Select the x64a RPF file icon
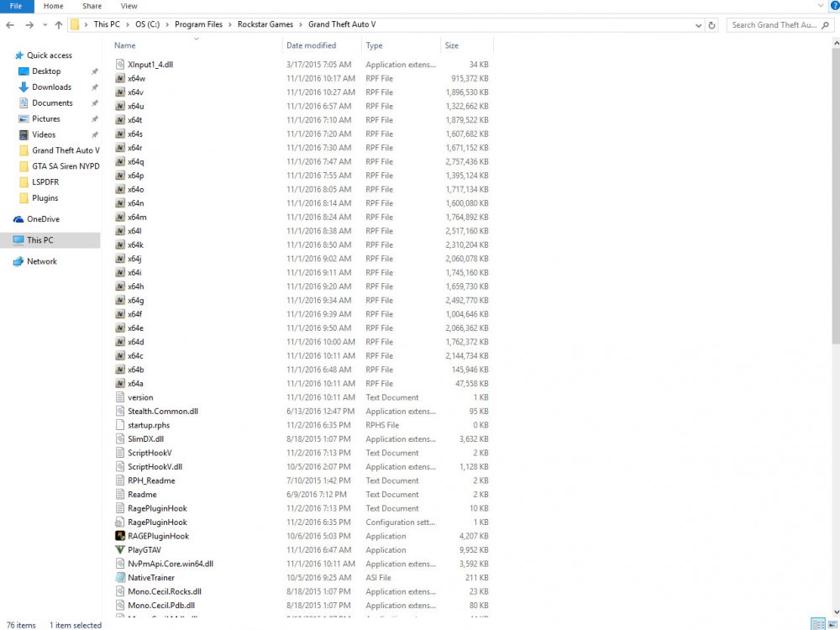Screen dimensions: 840x630 120,384
